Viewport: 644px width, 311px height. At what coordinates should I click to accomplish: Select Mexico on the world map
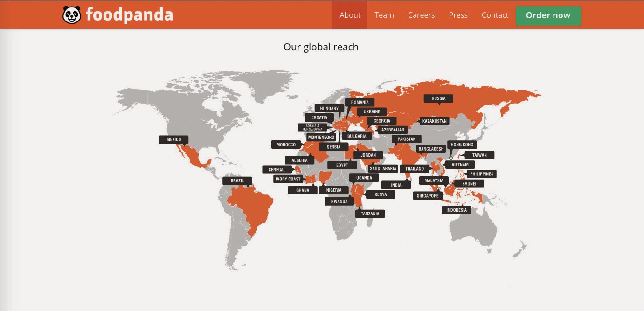click(173, 139)
